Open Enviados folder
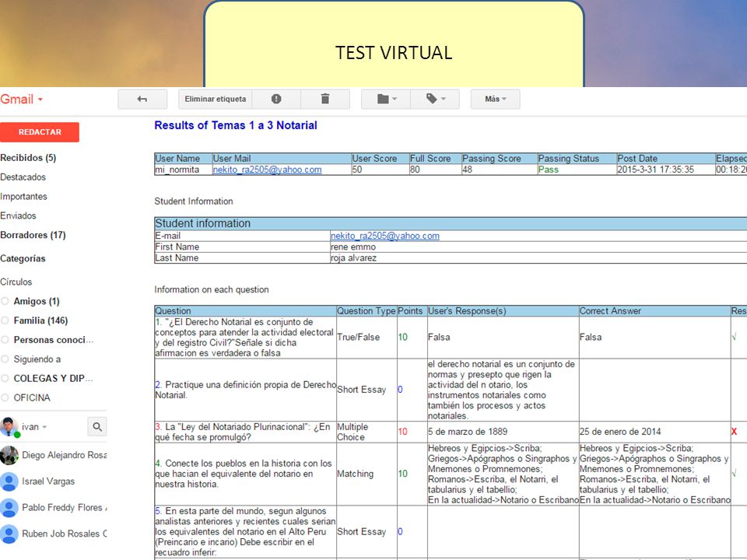This screenshot has width=747, height=560. pyautogui.click(x=18, y=215)
